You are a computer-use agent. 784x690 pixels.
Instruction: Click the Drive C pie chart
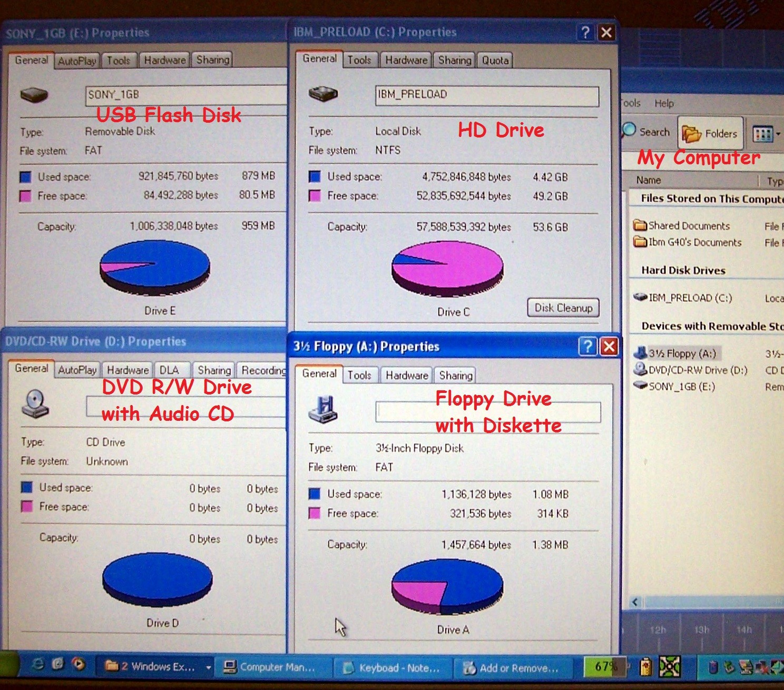coord(447,269)
